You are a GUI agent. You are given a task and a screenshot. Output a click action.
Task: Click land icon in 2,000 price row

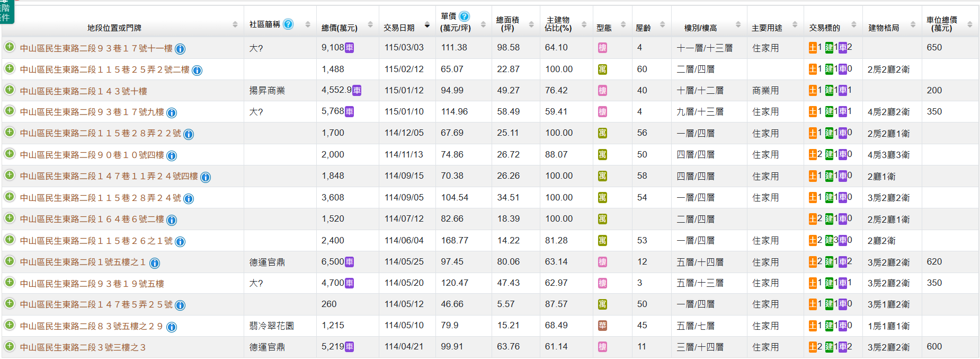[813, 154]
